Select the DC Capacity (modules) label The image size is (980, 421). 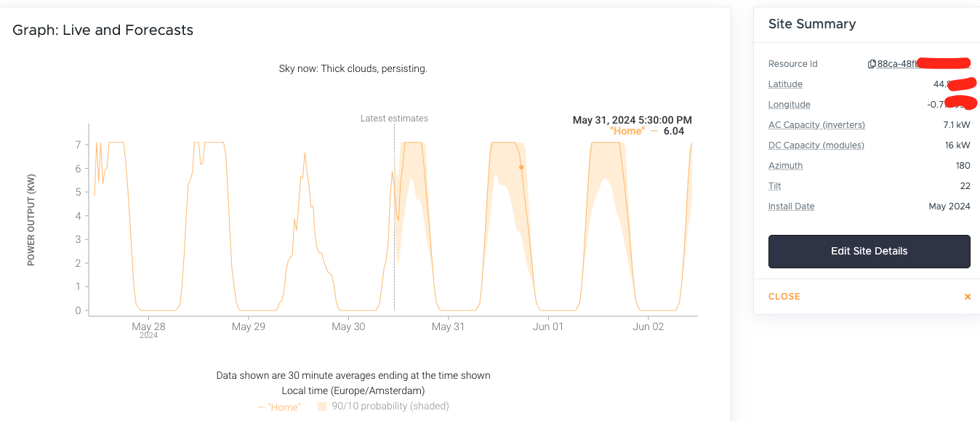point(816,145)
